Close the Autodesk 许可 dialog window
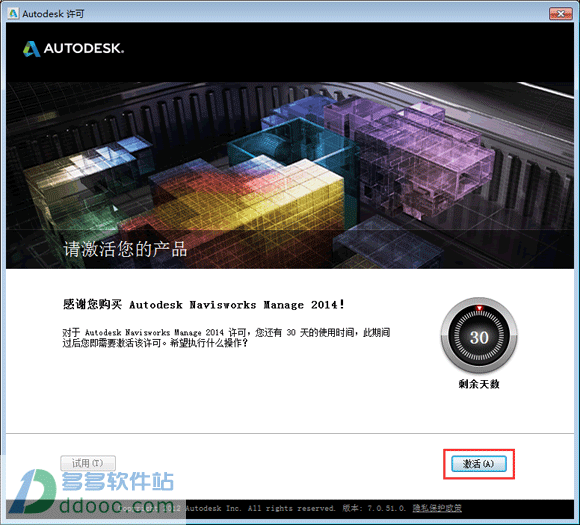Image resolution: width=580 pixels, height=525 pixels. point(561,14)
